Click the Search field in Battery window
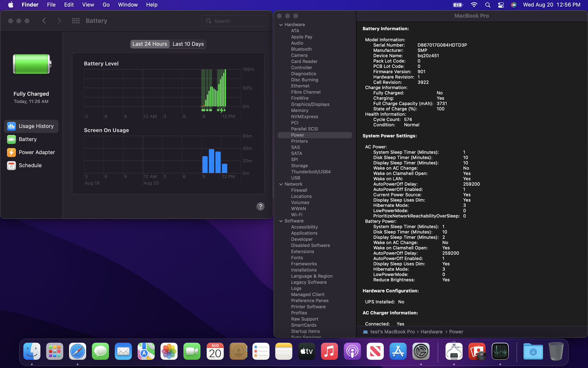The image size is (588, 368). (x=235, y=21)
